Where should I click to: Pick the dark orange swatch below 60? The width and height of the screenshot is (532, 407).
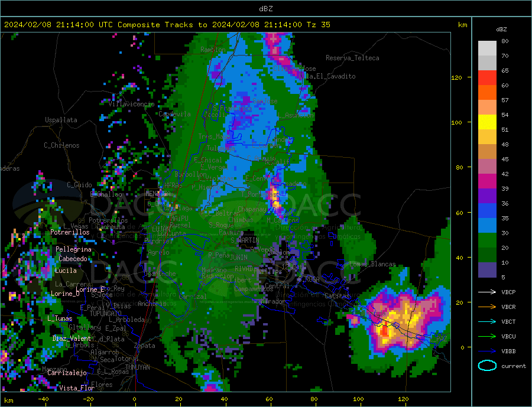(487, 93)
